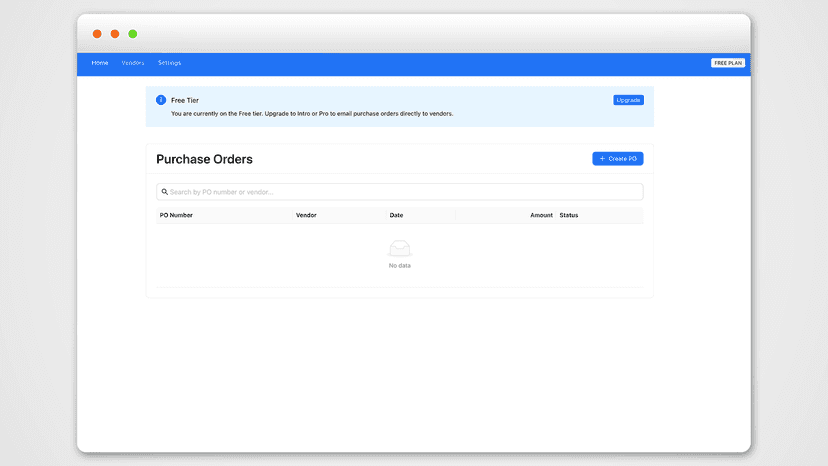828x466 pixels.
Task: Click the Free Tier banner title
Action: pyautogui.click(x=185, y=100)
